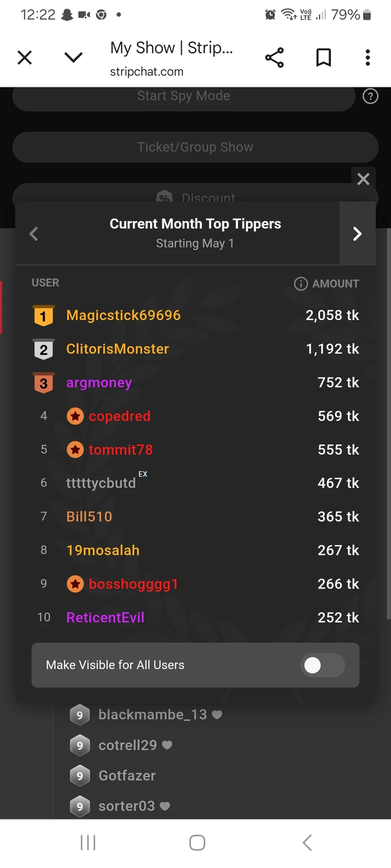391x868 pixels.
Task: Tap the share icon in browser bar
Action: click(x=274, y=58)
